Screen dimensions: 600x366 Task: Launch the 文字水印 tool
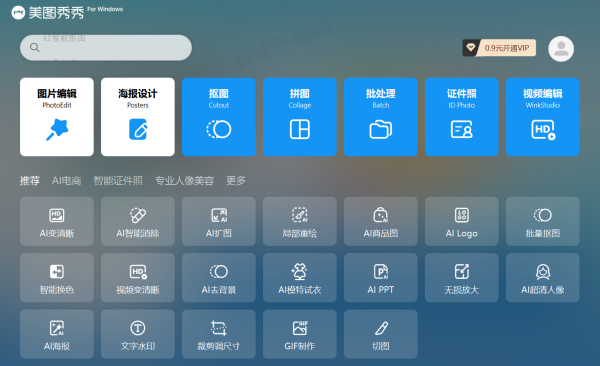click(x=138, y=334)
